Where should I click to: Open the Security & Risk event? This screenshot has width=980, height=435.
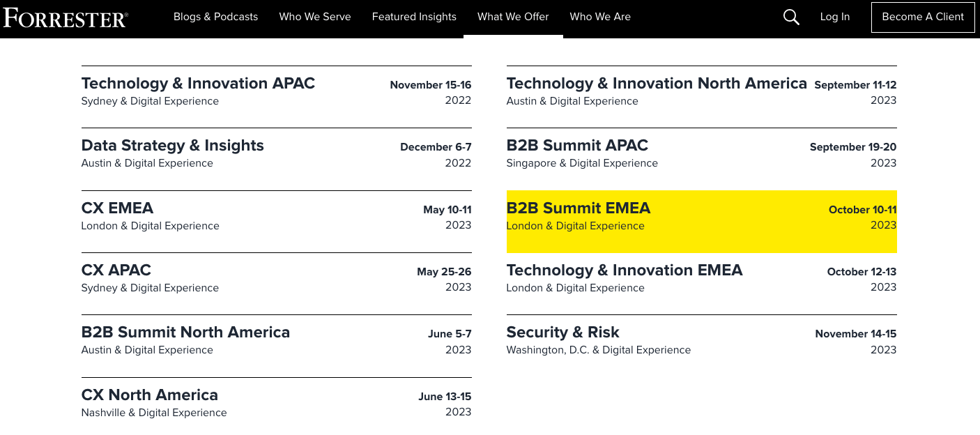(702, 346)
